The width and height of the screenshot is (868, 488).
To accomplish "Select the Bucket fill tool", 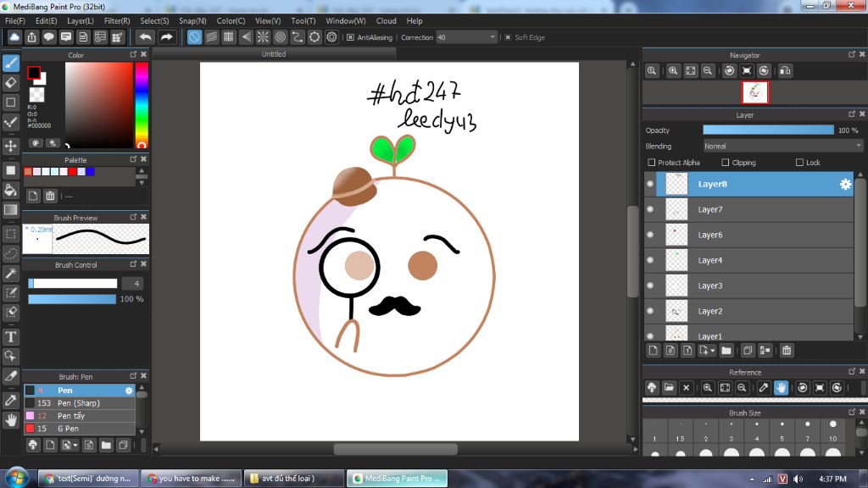I will (x=10, y=191).
